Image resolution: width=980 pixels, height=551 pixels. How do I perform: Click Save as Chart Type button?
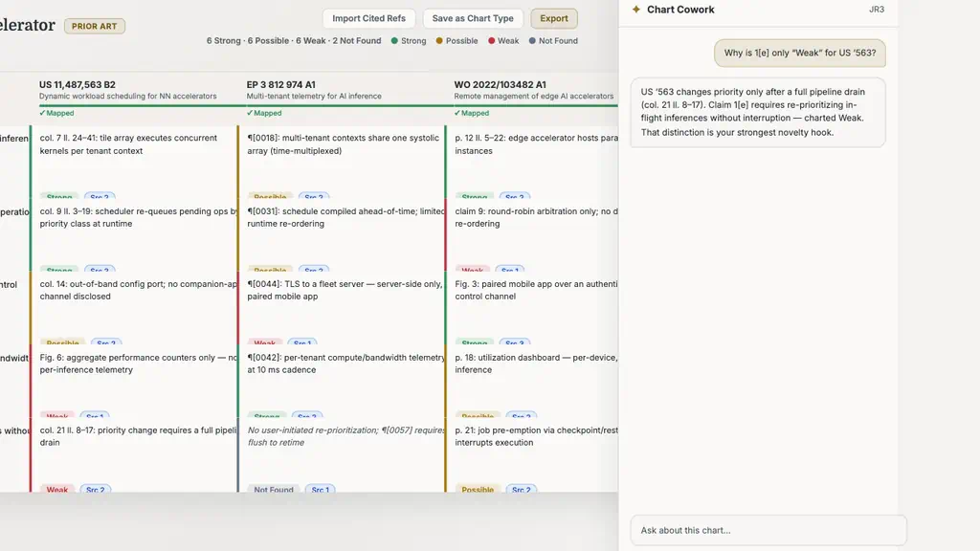tap(473, 18)
